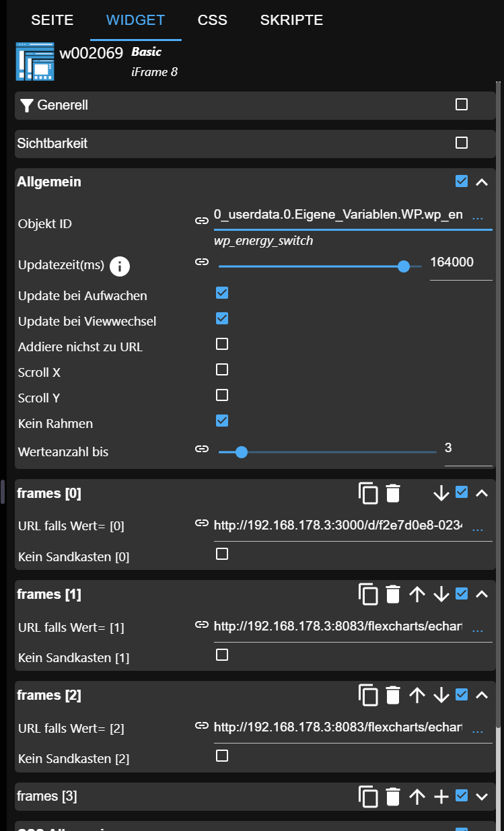
Task: Click the link icon next to Objekt ID
Action: (202, 220)
